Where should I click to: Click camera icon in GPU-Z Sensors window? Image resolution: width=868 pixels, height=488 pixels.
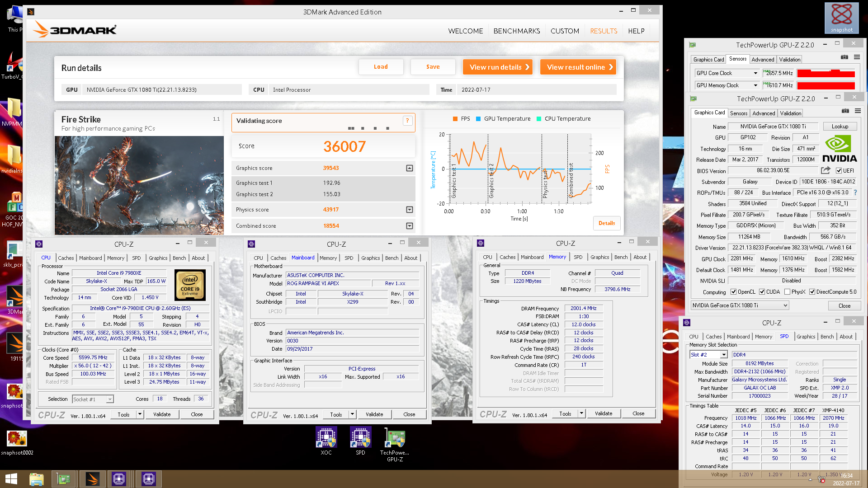(844, 57)
